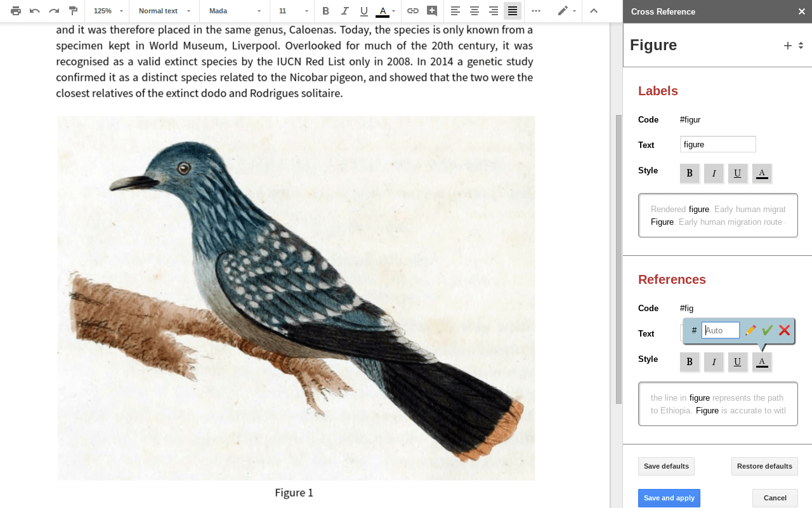The width and height of the screenshot is (812, 508).
Task: Toggle bold style for the figure label
Action: click(x=690, y=173)
